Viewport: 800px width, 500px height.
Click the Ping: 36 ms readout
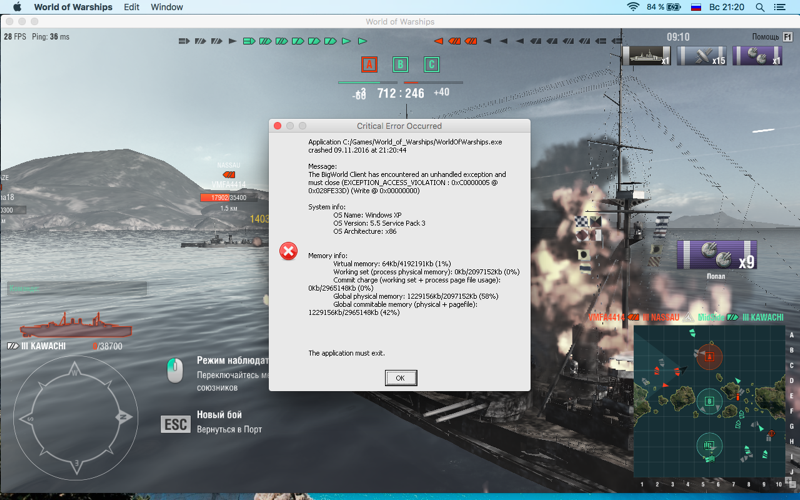51,37
